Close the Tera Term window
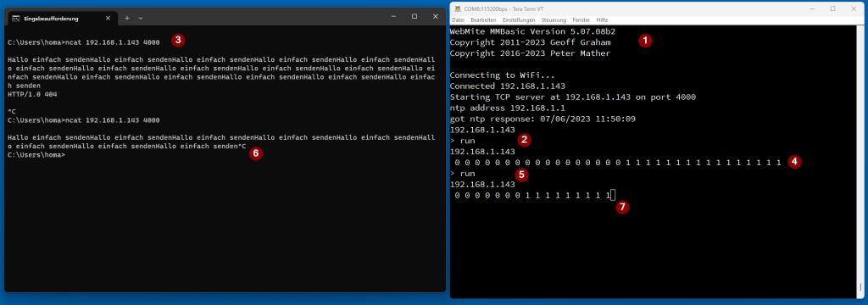The height and width of the screenshot is (305, 868). [854, 8]
